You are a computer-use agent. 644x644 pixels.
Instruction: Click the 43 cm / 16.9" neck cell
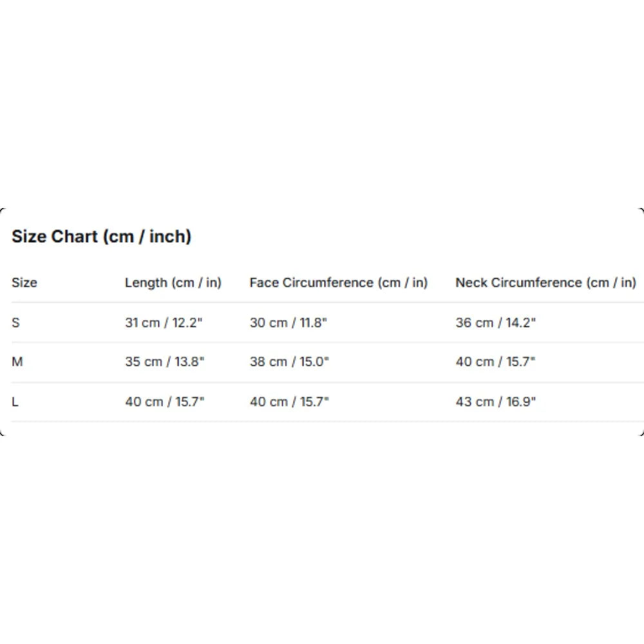coord(495,401)
